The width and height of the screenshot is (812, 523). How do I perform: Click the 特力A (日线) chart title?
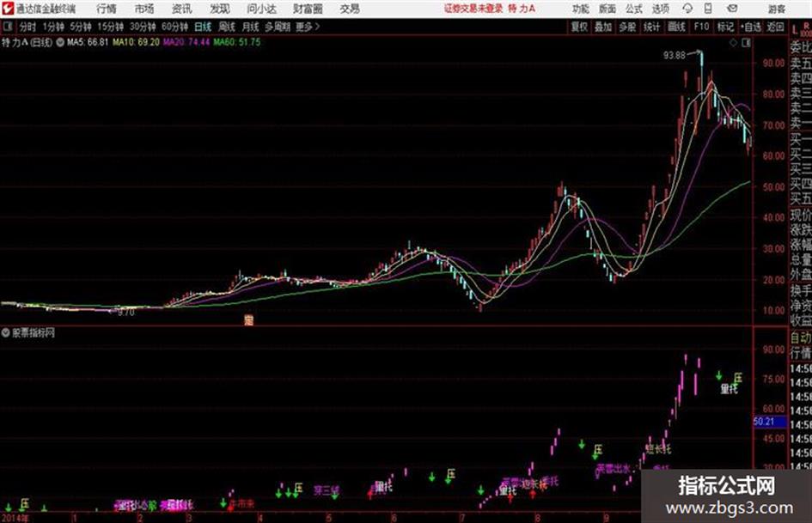[x=27, y=42]
